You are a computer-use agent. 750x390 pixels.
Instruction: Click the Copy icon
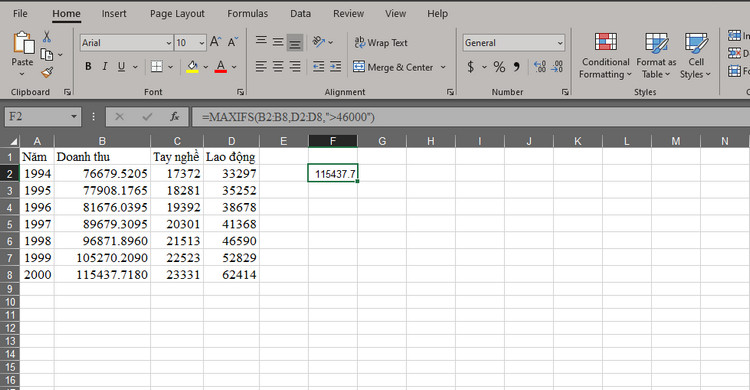click(46, 55)
